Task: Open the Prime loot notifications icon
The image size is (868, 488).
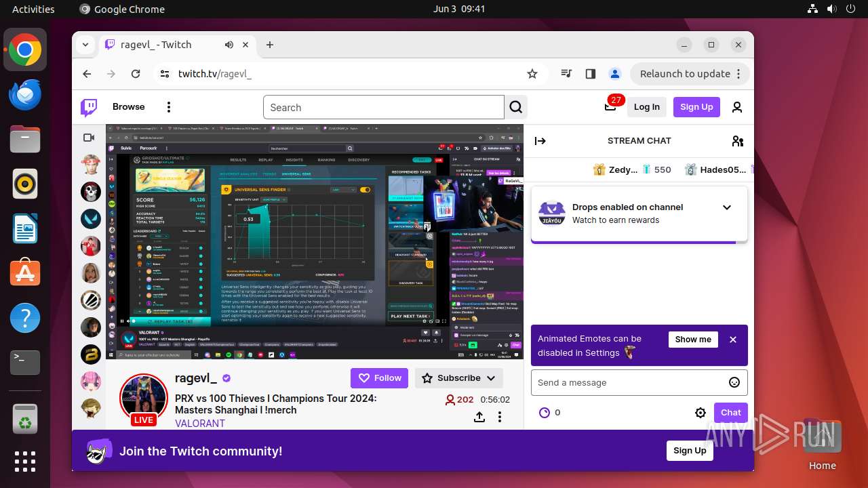Action: pos(610,107)
